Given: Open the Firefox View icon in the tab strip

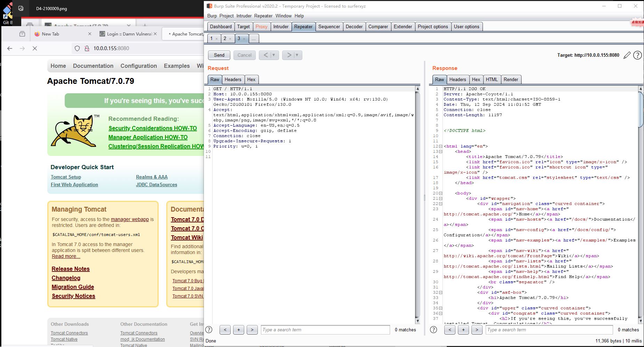Looking at the screenshot, I should [22, 34].
